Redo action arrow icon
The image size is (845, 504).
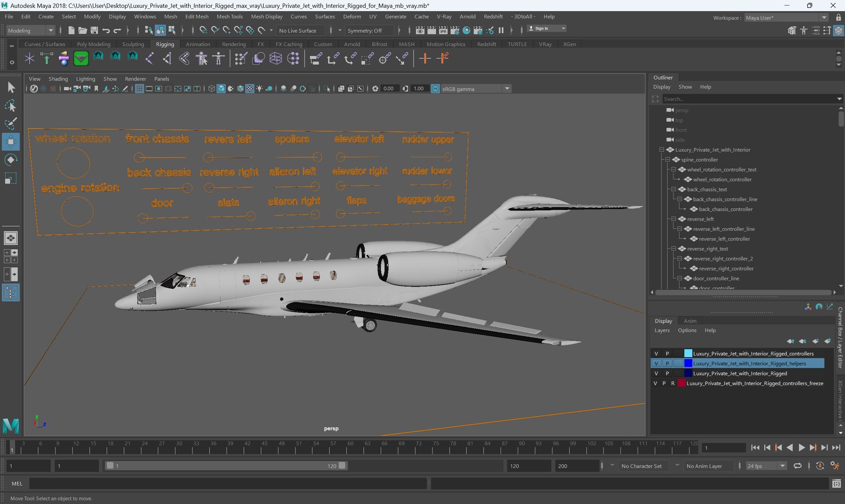(117, 30)
